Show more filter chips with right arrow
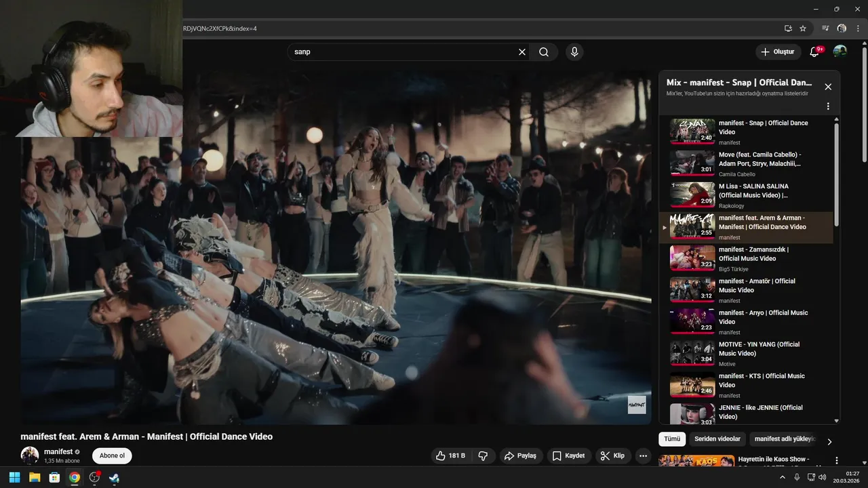The image size is (868, 488). 829,441
